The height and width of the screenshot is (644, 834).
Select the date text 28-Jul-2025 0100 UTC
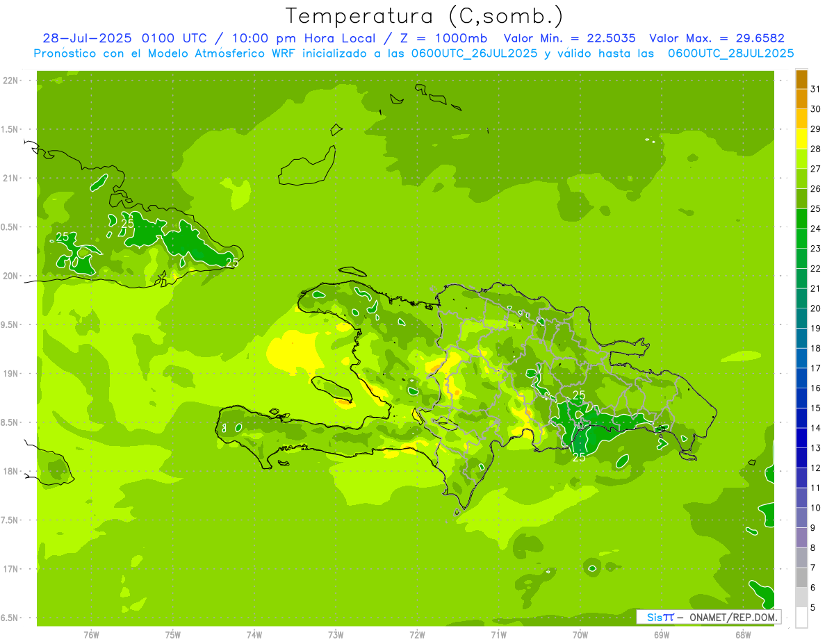point(125,38)
